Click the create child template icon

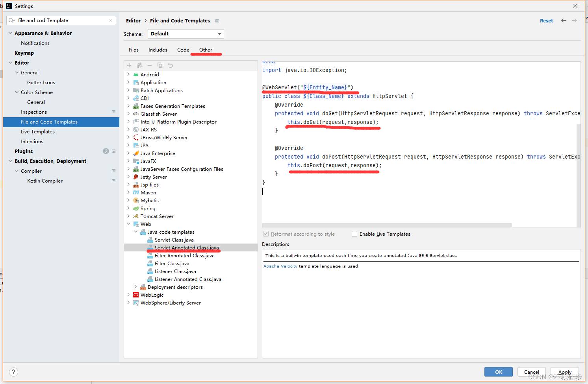(x=139, y=65)
